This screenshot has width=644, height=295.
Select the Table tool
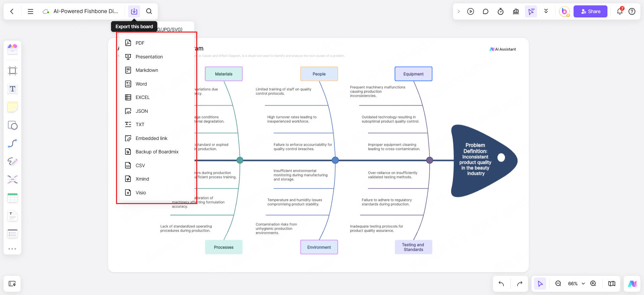point(12,198)
